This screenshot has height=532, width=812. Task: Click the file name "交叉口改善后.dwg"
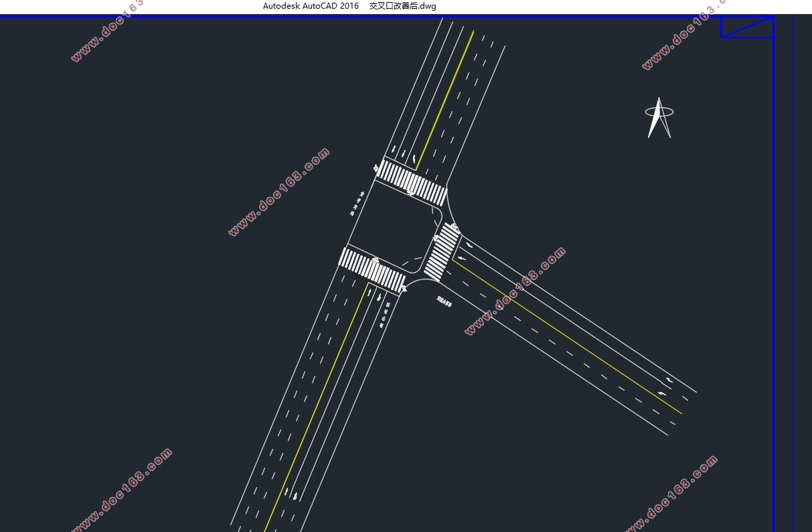pos(403,6)
